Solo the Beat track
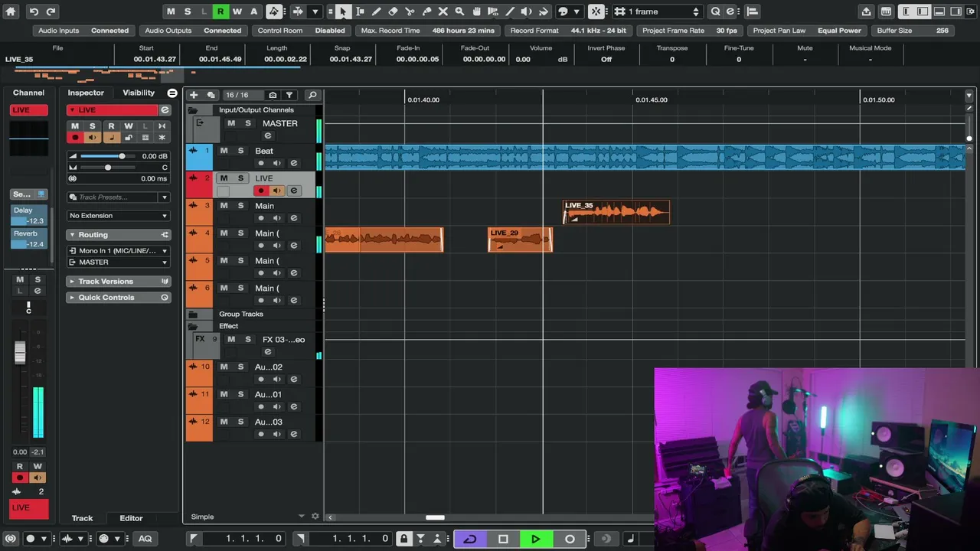 (x=240, y=151)
